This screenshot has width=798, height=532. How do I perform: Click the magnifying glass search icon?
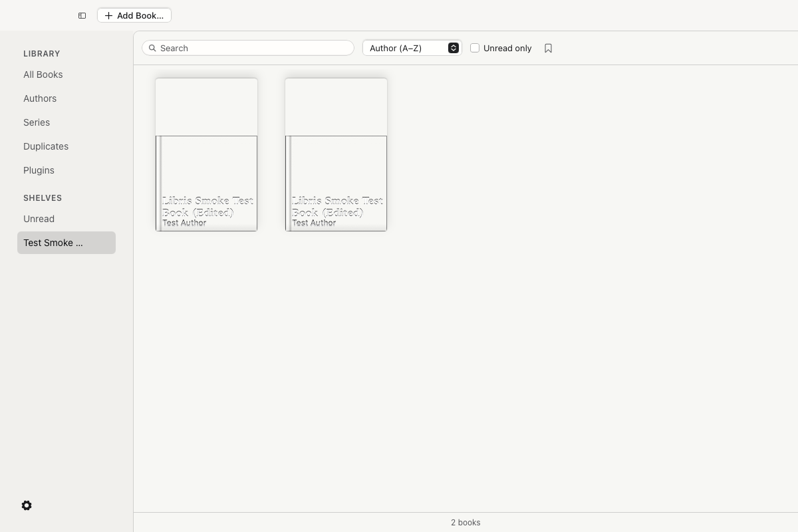click(x=152, y=48)
